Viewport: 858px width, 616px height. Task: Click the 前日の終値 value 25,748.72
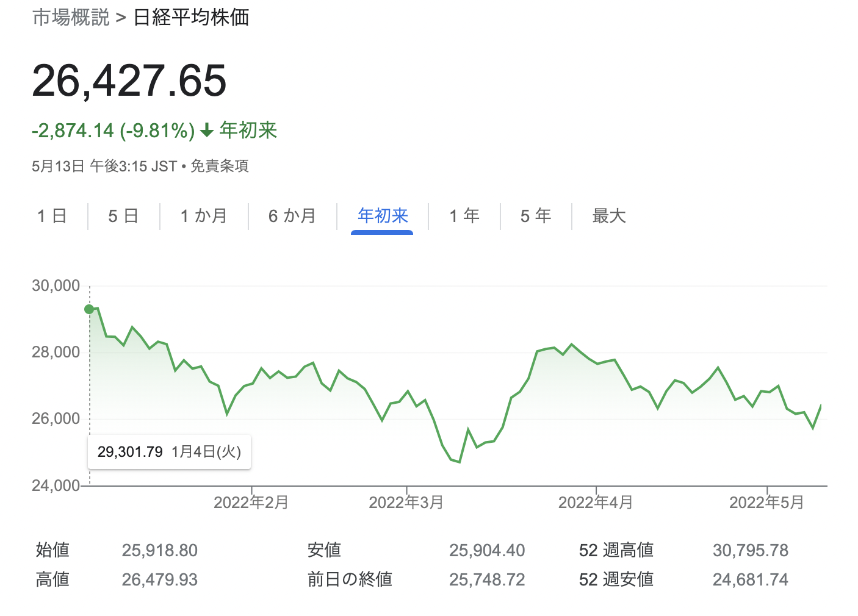(x=487, y=579)
